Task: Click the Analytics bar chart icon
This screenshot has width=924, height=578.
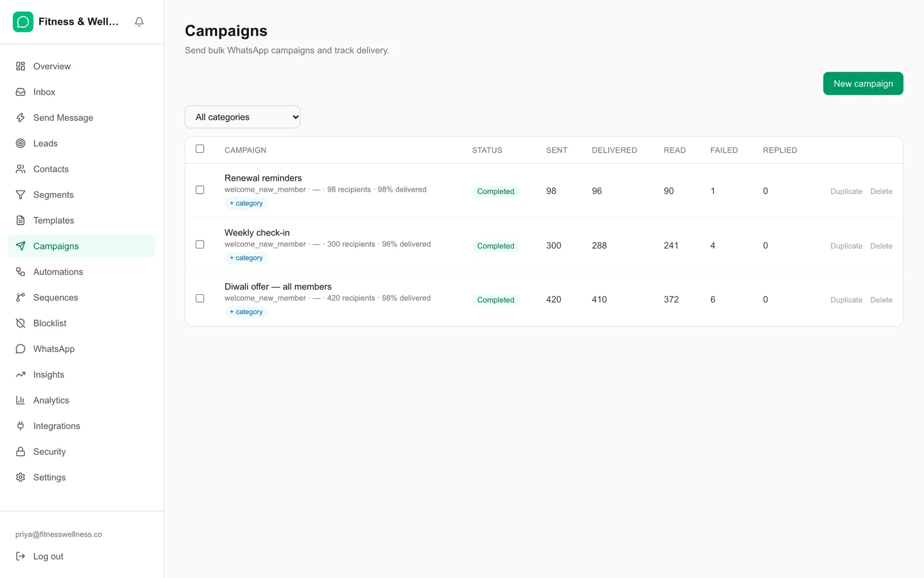Action: click(21, 401)
